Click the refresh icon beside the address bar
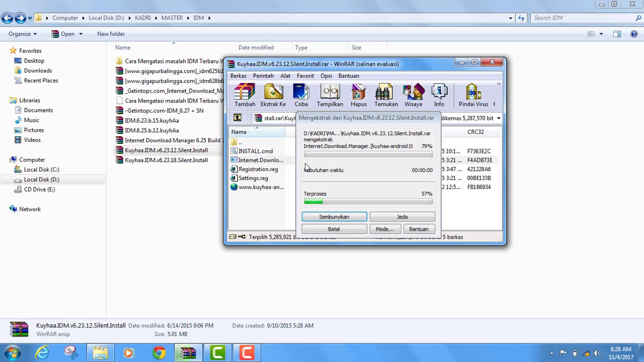 pyautogui.click(x=521, y=18)
